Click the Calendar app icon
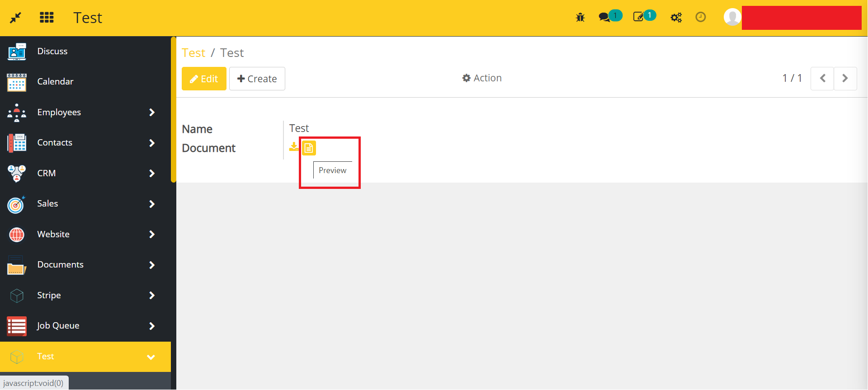 coord(17,82)
